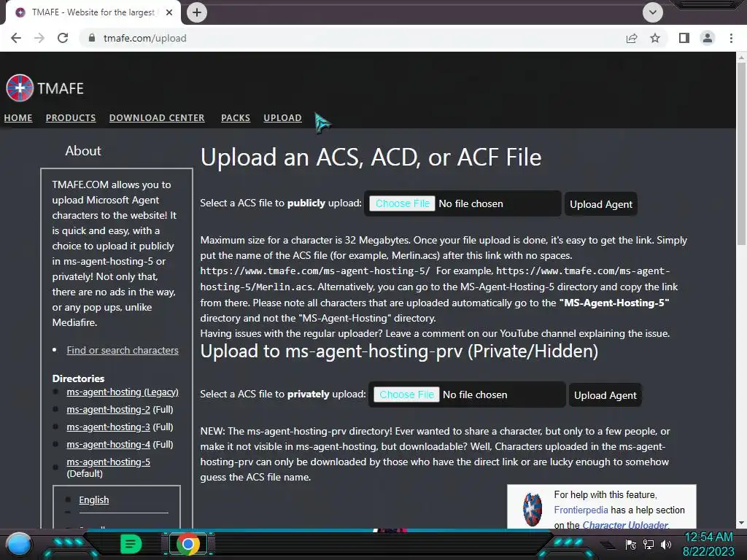Viewport: 747px width, 560px height.
Task: Open PACKS in the navigation
Action: pos(236,117)
